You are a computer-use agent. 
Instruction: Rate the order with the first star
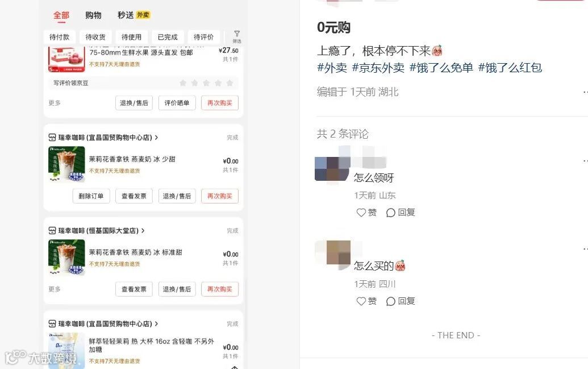[x=183, y=83]
